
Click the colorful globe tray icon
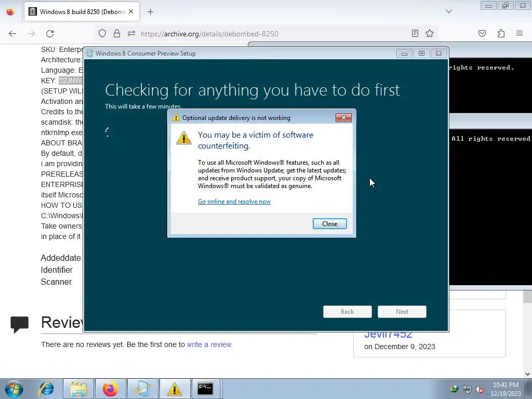[454, 389]
